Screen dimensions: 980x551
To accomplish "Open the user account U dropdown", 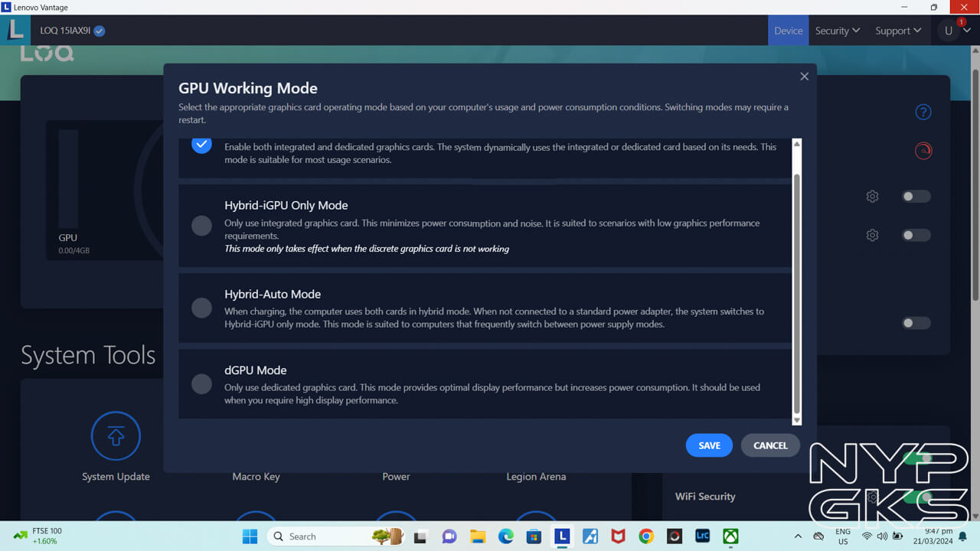I will click(955, 31).
